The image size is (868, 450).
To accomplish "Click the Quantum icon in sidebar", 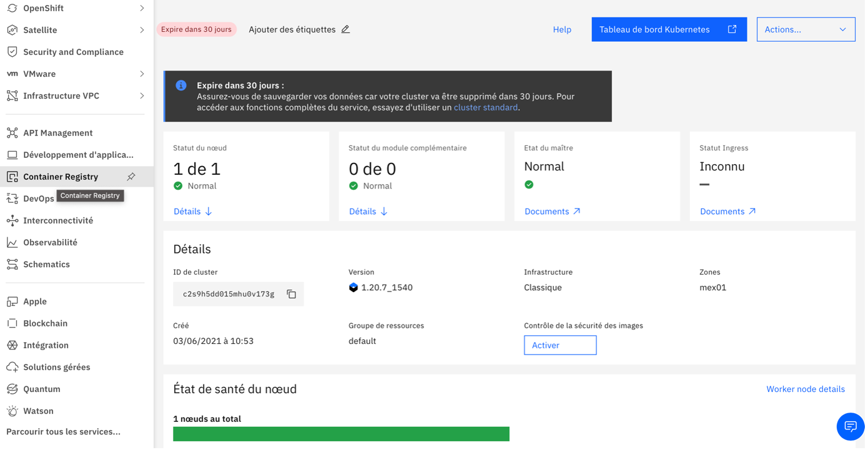I will [12, 389].
